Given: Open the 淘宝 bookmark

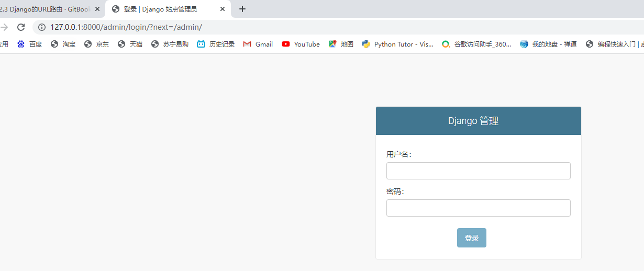Looking at the screenshot, I should (63, 44).
